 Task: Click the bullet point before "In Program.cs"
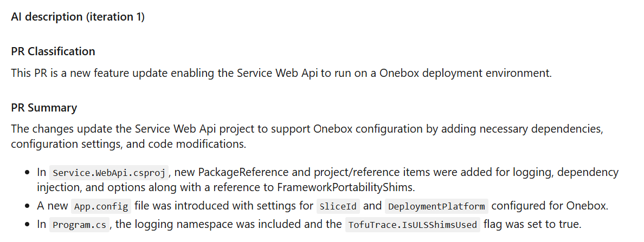(27, 225)
